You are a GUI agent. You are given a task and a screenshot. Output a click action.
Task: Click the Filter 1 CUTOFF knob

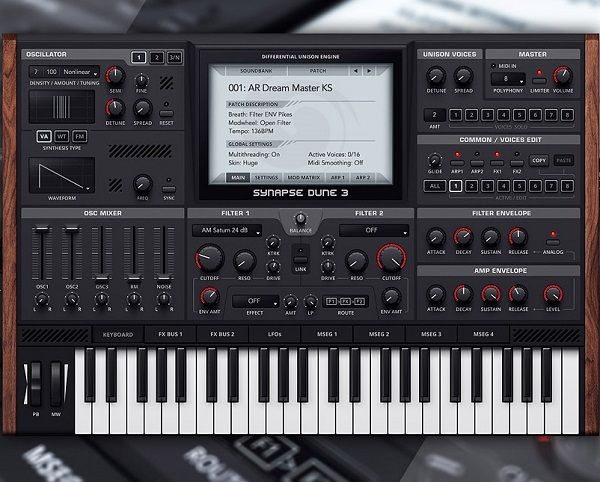210,258
